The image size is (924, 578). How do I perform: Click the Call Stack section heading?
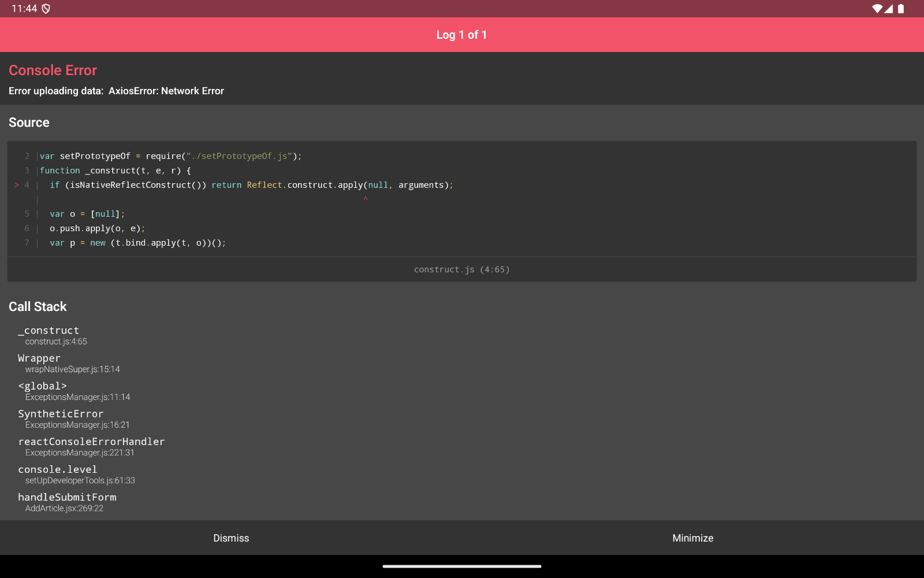click(x=38, y=307)
